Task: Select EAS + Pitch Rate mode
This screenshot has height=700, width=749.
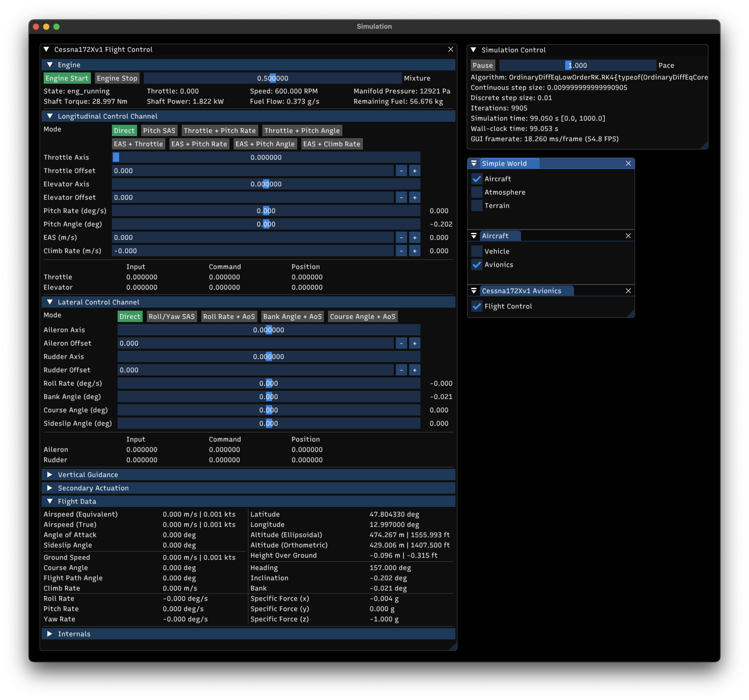Action: pos(199,144)
